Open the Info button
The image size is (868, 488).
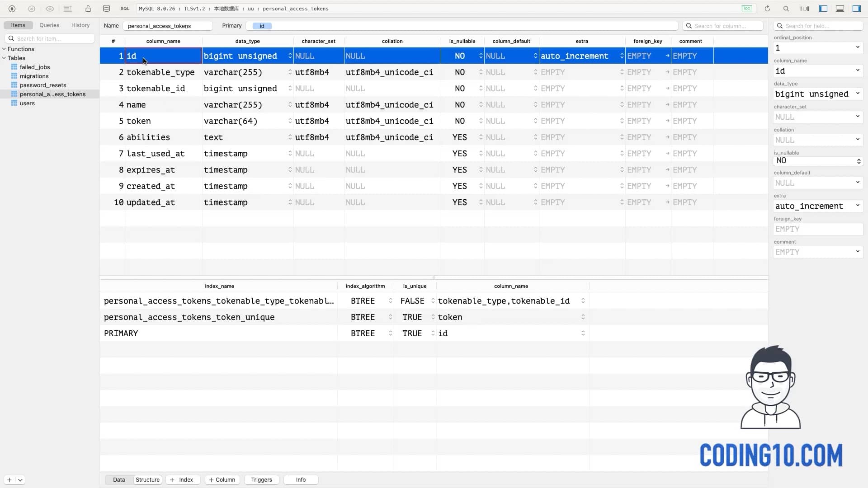click(x=301, y=480)
